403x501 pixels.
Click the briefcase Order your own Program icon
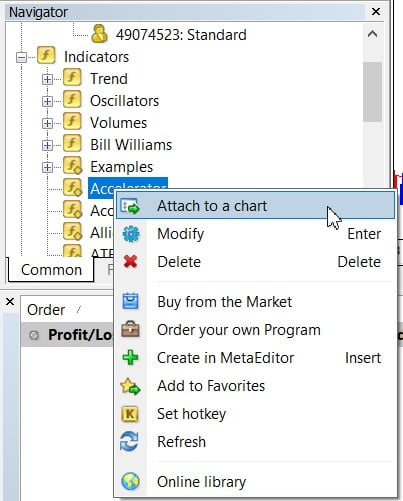pos(130,330)
